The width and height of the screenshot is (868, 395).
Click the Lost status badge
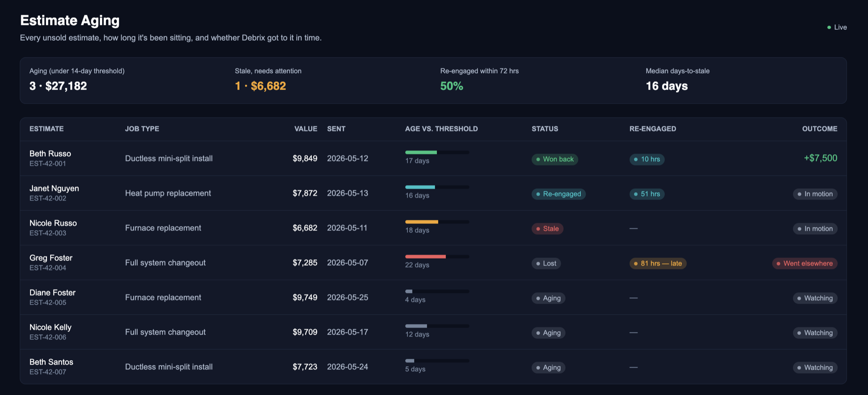tap(546, 263)
